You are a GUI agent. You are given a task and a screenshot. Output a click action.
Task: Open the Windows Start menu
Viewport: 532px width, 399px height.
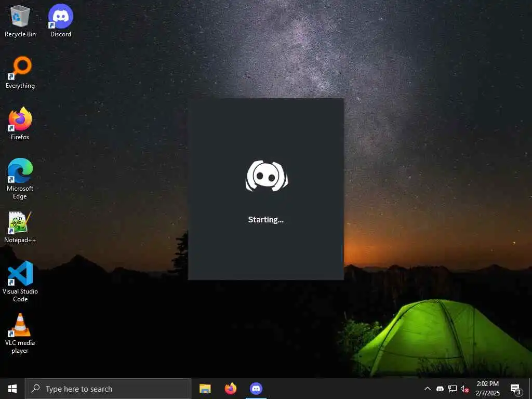click(12, 389)
